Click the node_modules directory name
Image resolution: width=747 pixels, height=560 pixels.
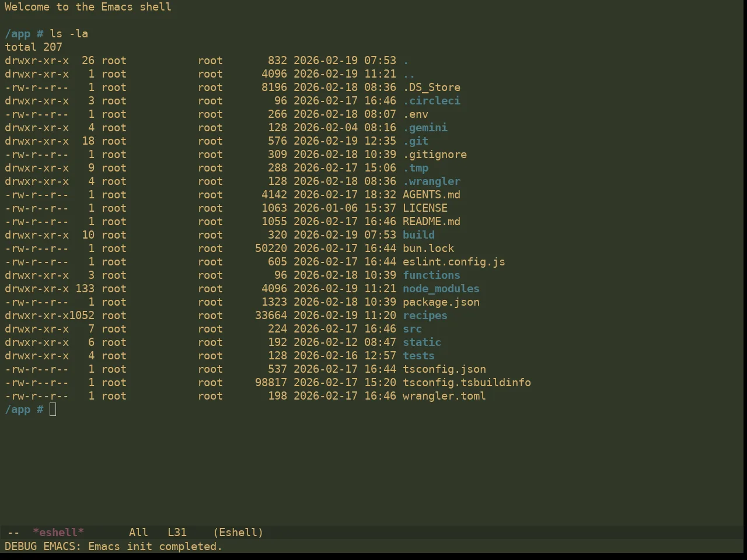click(441, 289)
